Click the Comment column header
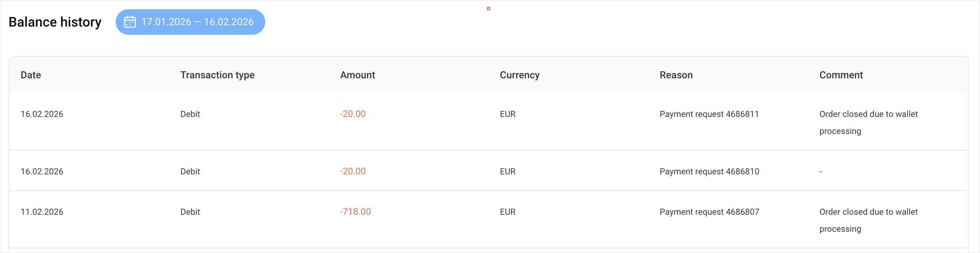Image resolution: width=980 pixels, height=253 pixels. click(x=841, y=75)
